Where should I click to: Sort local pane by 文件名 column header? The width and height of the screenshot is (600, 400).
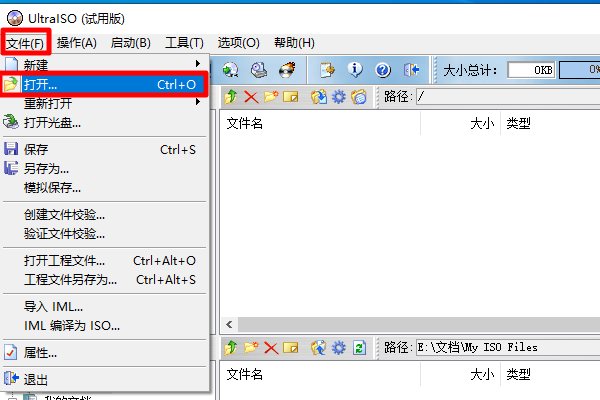pyautogui.click(x=320, y=374)
